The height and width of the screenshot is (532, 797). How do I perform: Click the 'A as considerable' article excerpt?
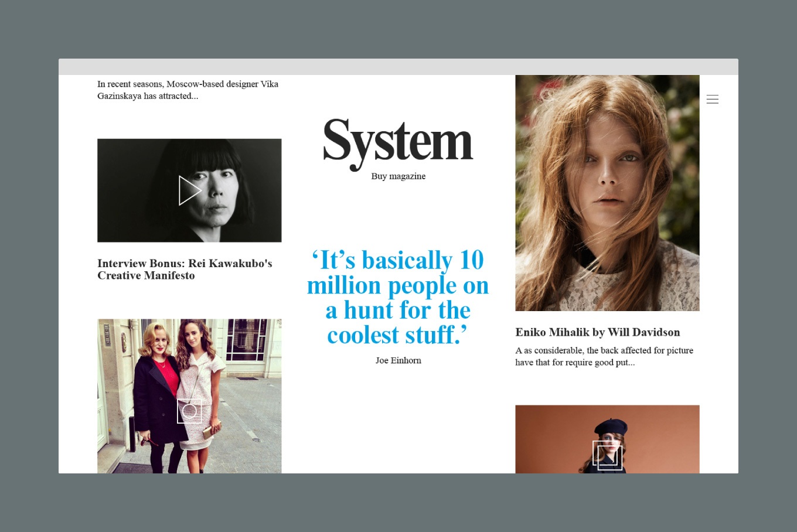pyautogui.click(x=604, y=356)
